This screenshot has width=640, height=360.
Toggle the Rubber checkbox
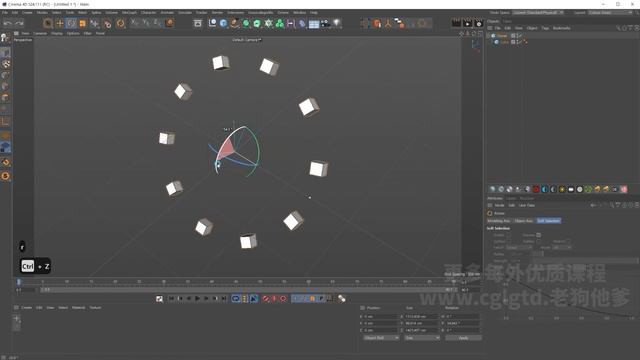click(x=539, y=241)
